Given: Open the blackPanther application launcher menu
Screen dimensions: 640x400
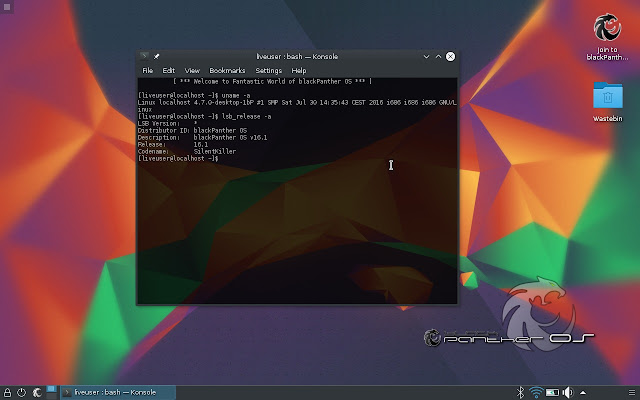Looking at the screenshot, I should click(37, 393).
